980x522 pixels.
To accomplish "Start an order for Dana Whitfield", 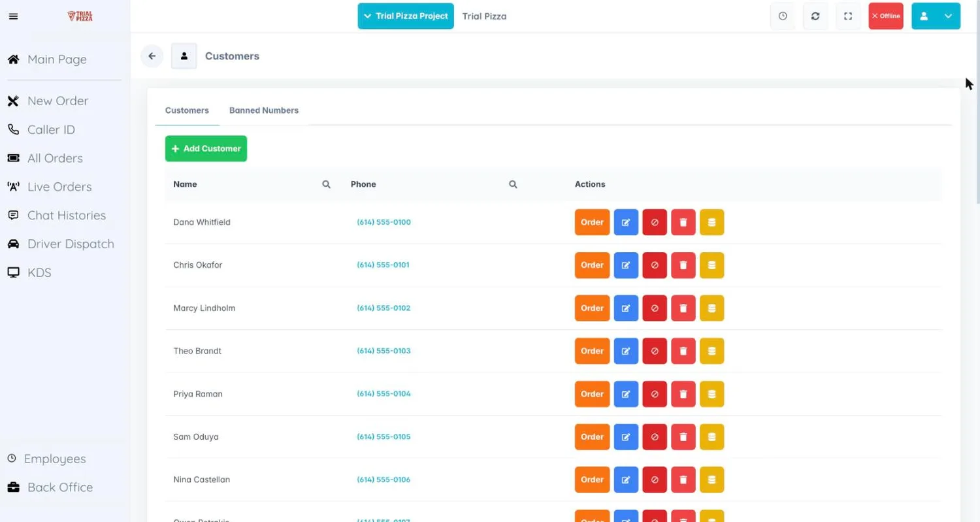I will tap(592, 222).
